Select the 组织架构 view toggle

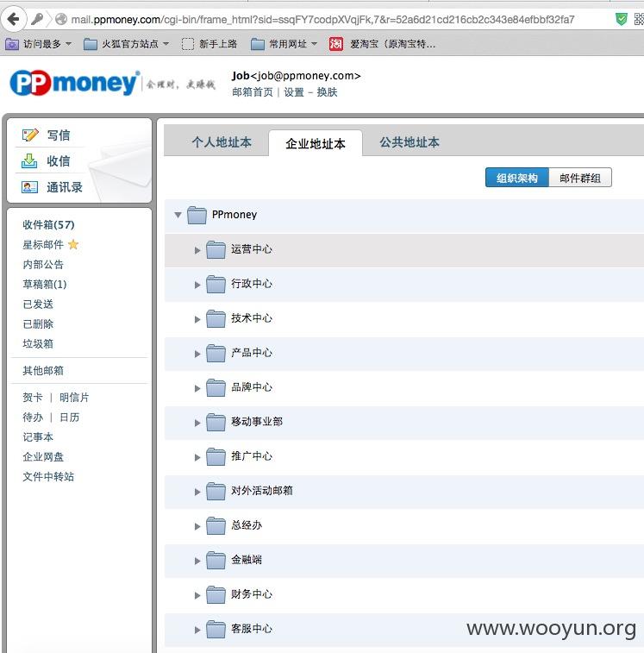[x=517, y=178]
